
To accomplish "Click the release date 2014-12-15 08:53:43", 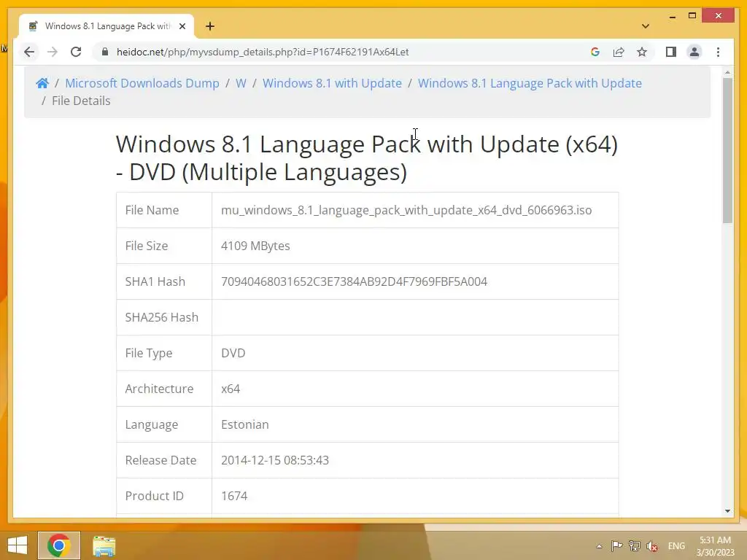I will 275,460.
